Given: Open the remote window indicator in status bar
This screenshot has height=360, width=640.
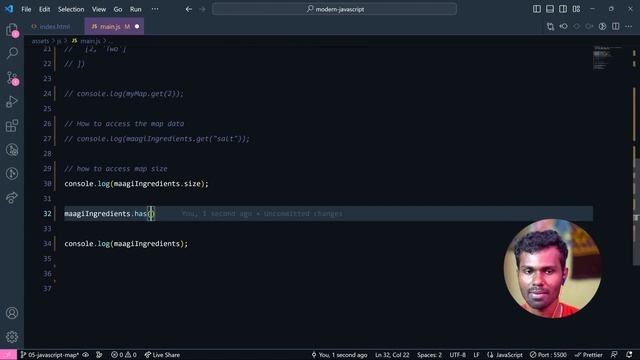Looking at the screenshot, I should pyautogui.click(x=8, y=355).
